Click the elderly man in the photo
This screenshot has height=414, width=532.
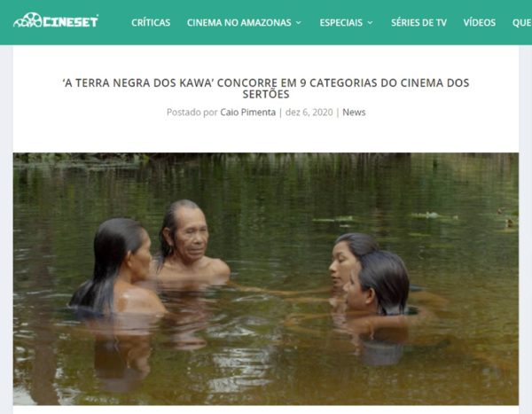(x=192, y=242)
